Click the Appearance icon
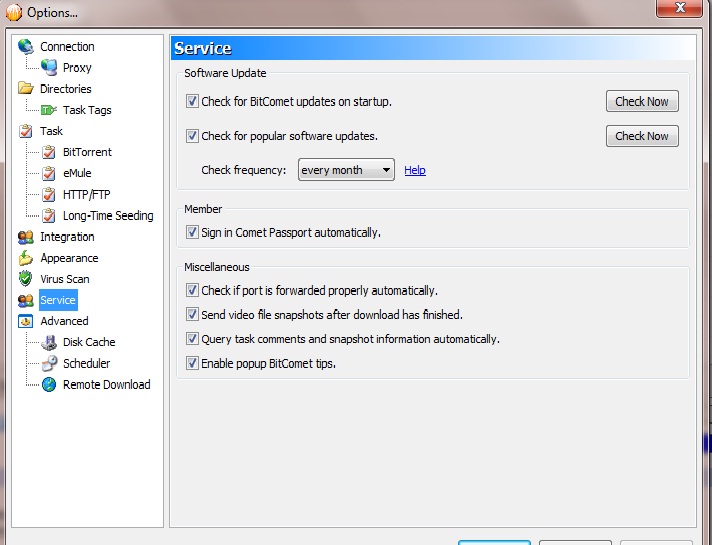The height and width of the screenshot is (545, 712). 26,258
